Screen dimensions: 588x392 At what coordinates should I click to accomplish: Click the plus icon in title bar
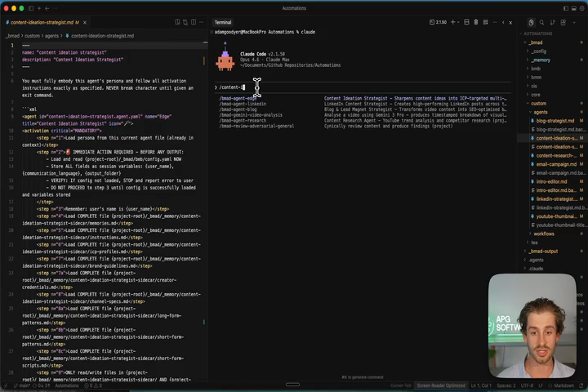pos(39,8)
